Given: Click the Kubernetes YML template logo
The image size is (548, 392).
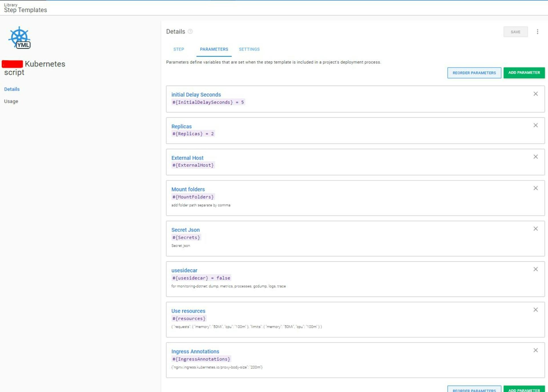Looking at the screenshot, I should [x=20, y=38].
